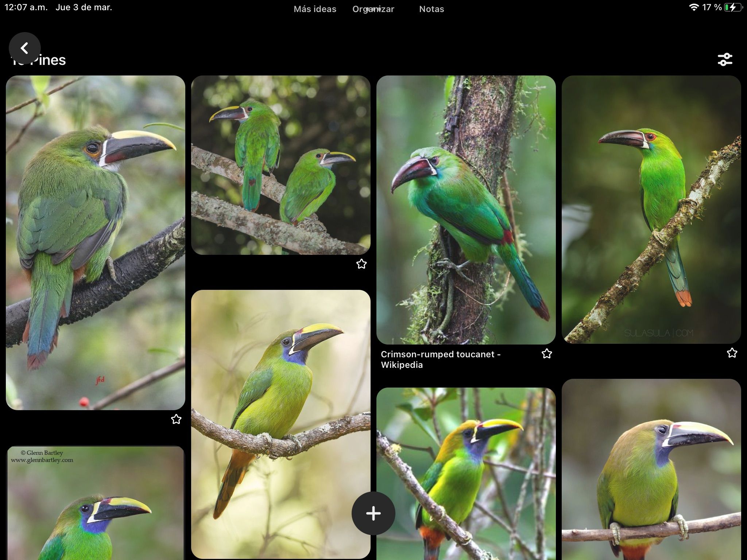Viewport: 747px width, 560px height.
Task: Open crimson-rumped toucanet on mossy trunk photo
Action: coord(466,210)
